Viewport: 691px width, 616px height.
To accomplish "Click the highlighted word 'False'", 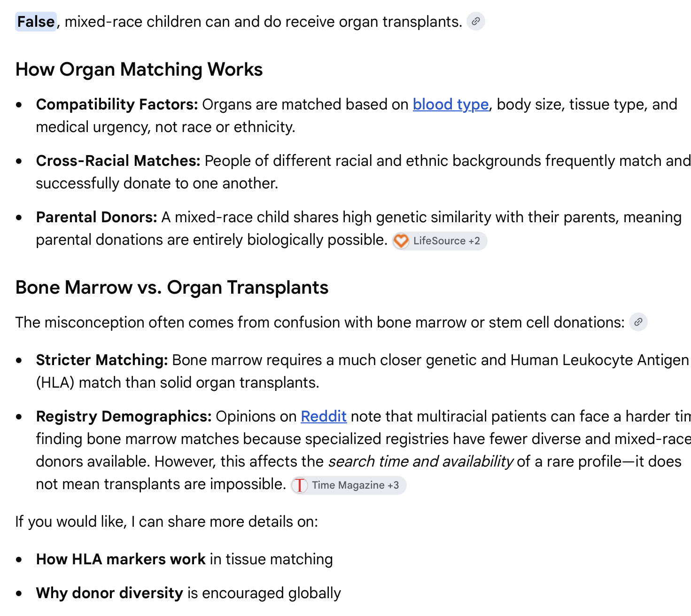I will pos(36,22).
